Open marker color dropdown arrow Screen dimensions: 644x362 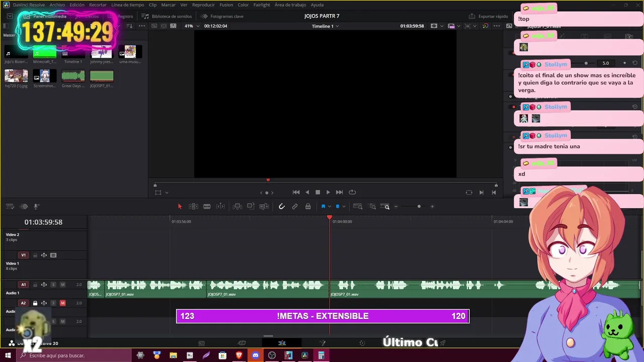[344, 207]
